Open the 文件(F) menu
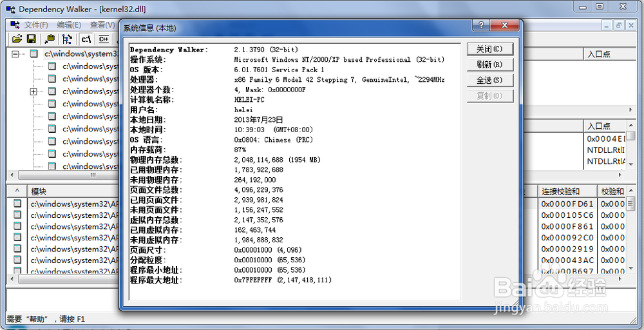The image size is (644, 330). click(36, 25)
